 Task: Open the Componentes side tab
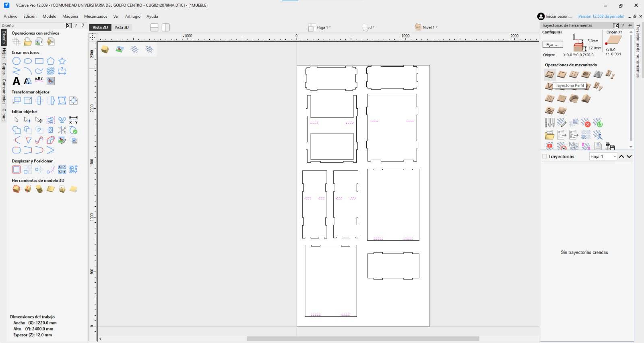(x=4, y=92)
